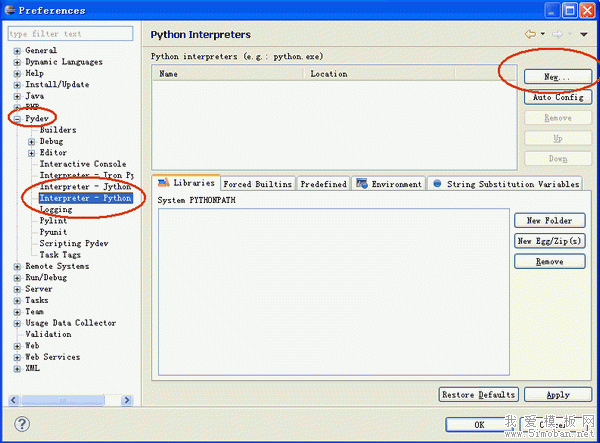Click the New Egg/Zip(s) button
The height and width of the screenshot is (443, 600).
click(x=549, y=241)
